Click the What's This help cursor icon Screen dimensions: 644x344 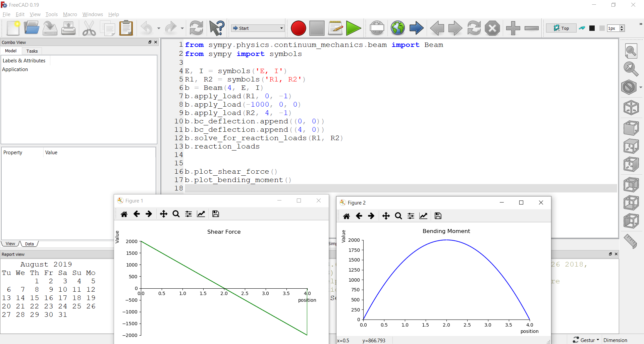[217, 28]
